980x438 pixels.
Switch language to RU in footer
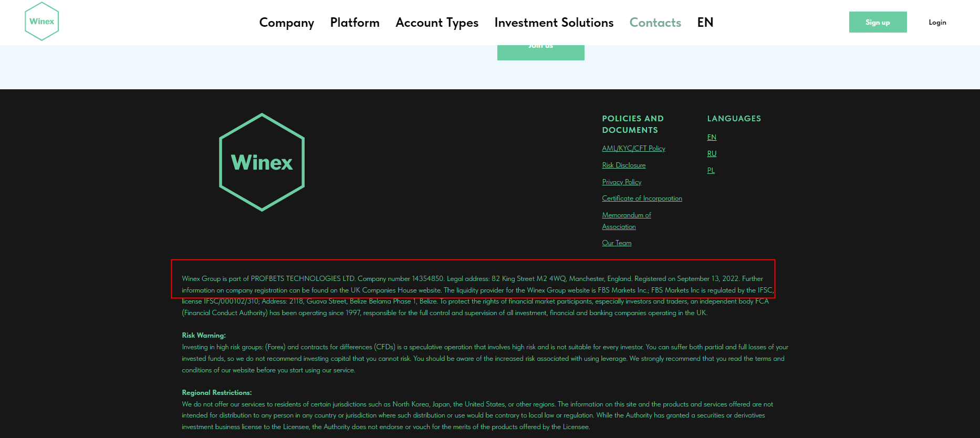[712, 154]
